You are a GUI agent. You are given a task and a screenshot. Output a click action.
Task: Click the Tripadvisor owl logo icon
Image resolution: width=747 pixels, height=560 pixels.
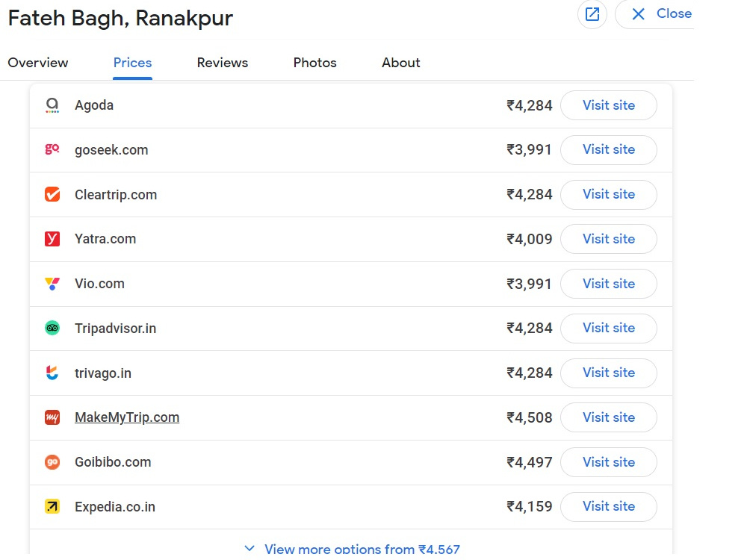point(52,328)
